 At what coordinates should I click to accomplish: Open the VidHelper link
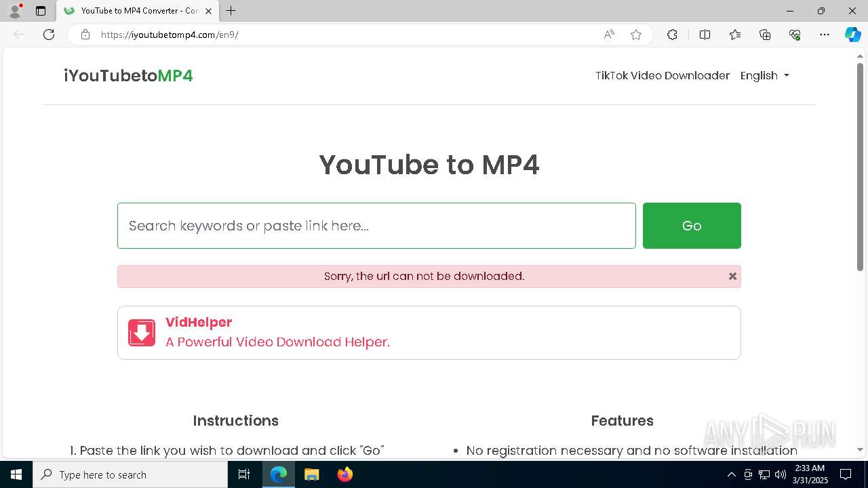tap(199, 323)
